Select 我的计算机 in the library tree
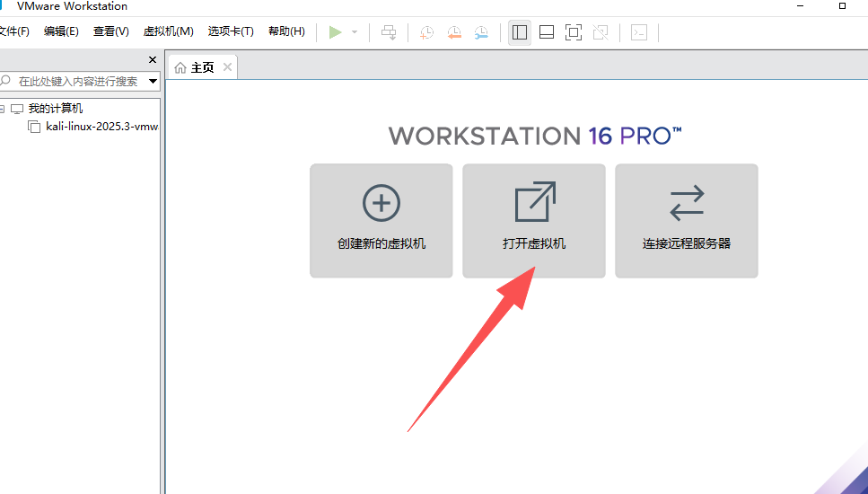The image size is (868, 494). tap(56, 109)
